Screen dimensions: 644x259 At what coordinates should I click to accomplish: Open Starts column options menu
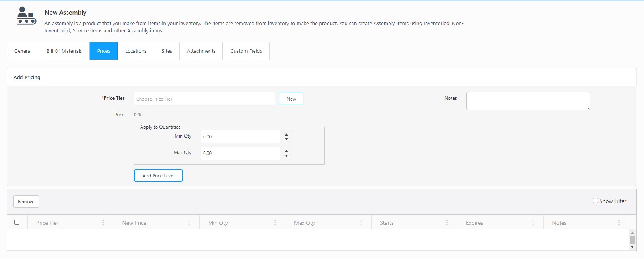[447, 222]
